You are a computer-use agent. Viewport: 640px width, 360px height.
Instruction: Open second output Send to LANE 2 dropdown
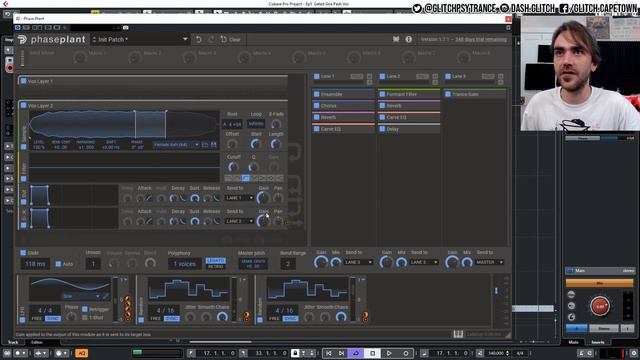click(x=239, y=221)
